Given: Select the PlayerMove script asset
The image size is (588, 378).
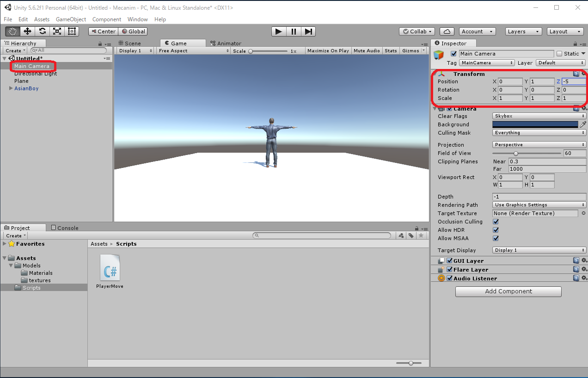Looking at the screenshot, I should [110, 272].
